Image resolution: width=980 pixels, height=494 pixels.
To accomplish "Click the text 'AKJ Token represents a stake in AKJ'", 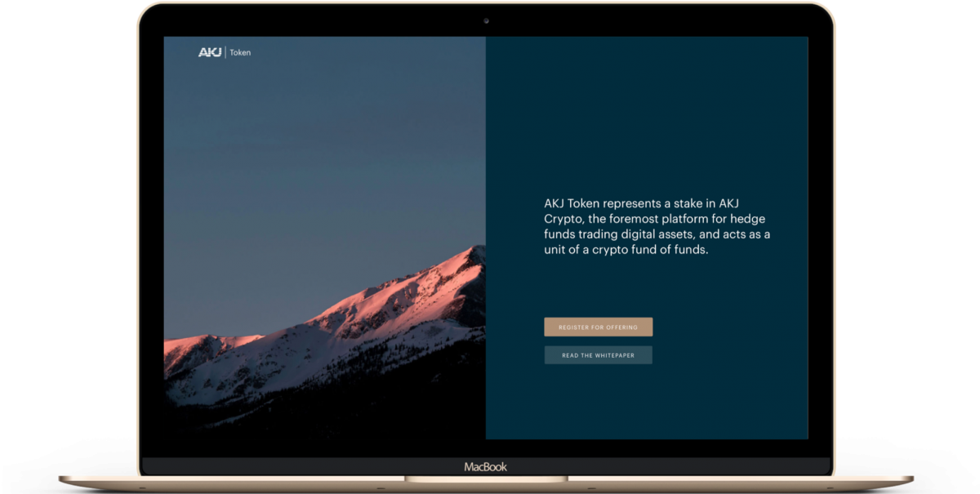I will click(642, 202).
